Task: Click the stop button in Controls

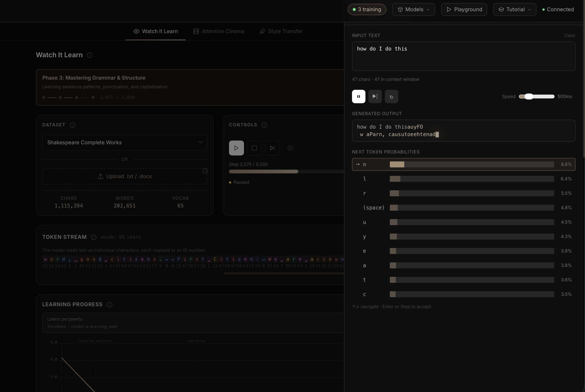Action: click(254, 148)
